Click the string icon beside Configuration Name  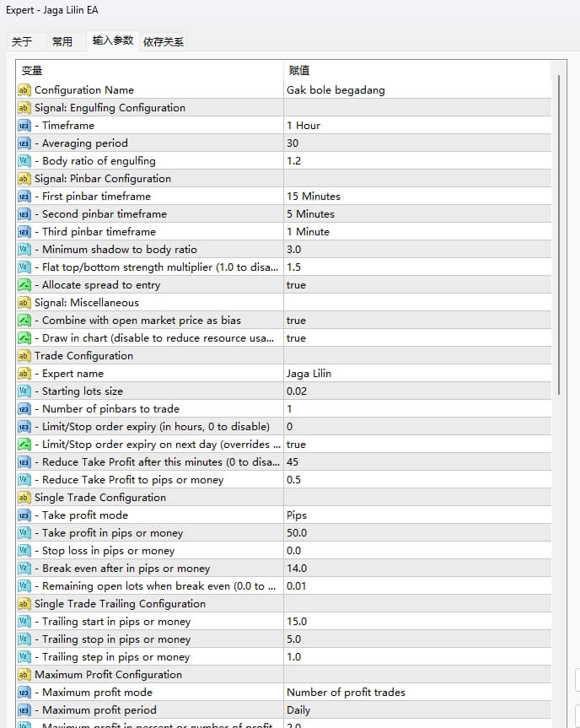coord(24,90)
